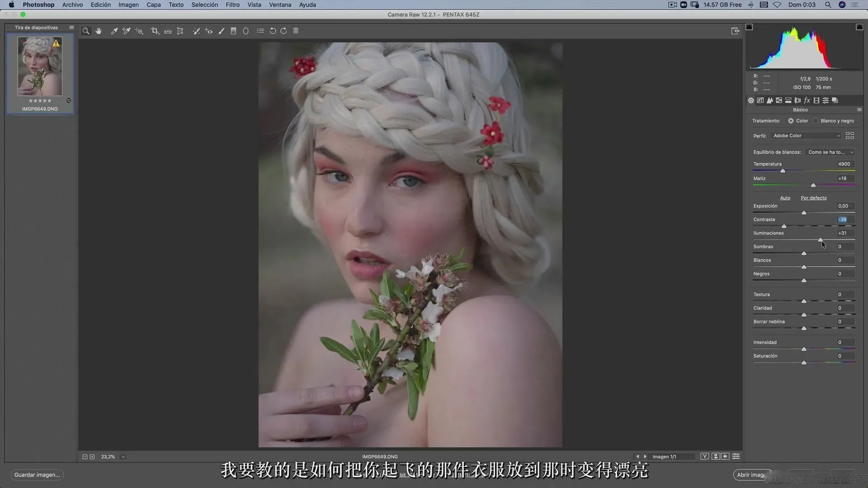Select the Adjustment Brush tool
This screenshot has height=488, width=868.
click(x=222, y=31)
